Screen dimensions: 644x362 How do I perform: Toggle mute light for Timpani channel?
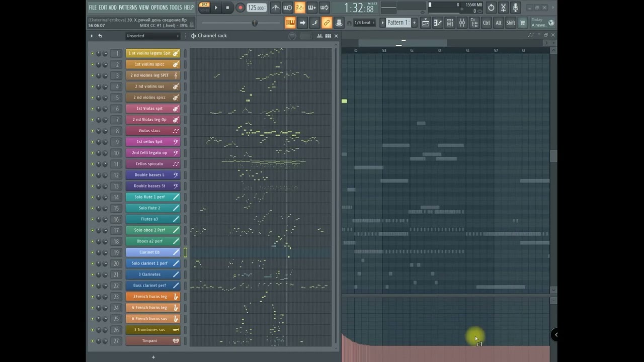(x=92, y=341)
